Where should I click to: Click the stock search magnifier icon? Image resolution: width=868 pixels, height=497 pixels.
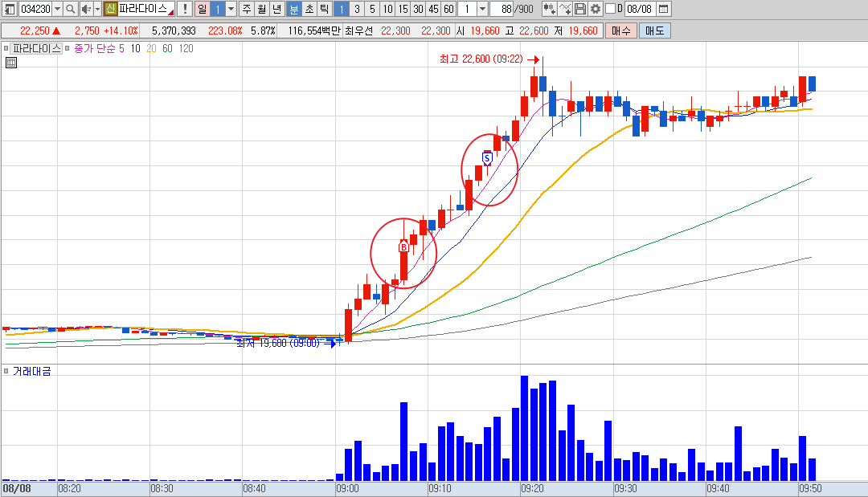[70, 9]
